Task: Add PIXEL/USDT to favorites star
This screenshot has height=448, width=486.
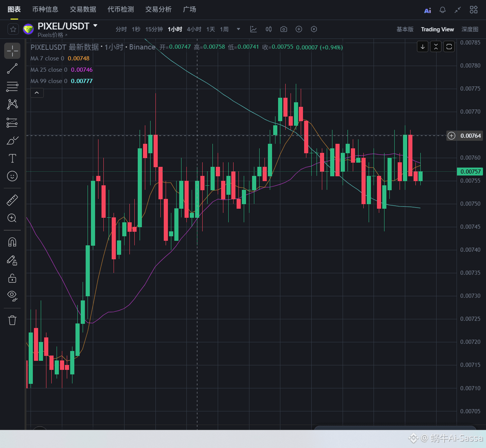Action: pos(13,29)
